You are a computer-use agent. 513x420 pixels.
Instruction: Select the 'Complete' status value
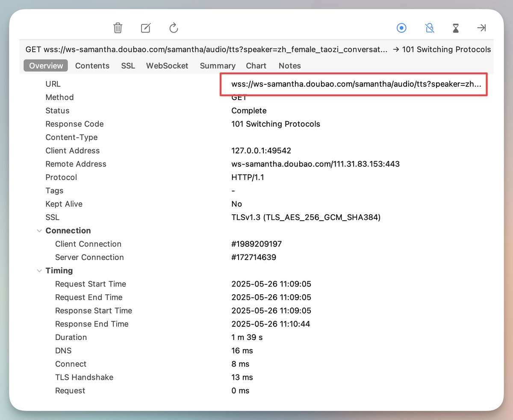coord(249,111)
